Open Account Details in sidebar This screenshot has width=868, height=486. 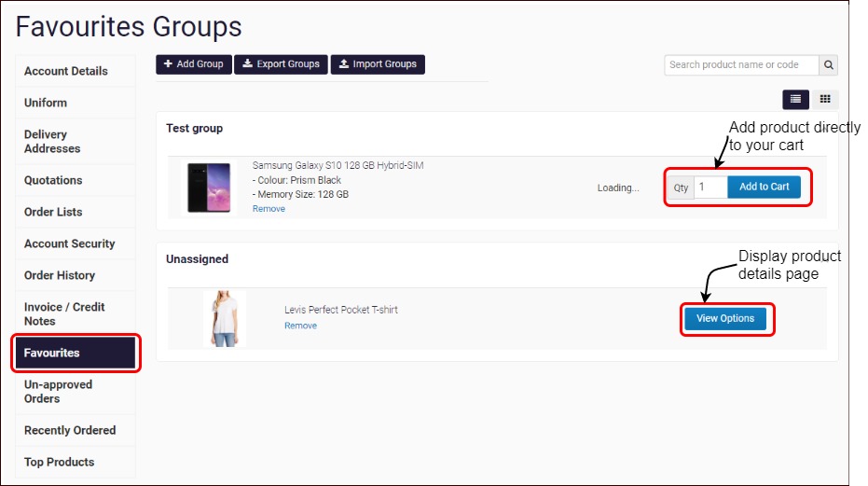pyautogui.click(x=66, y=71)
